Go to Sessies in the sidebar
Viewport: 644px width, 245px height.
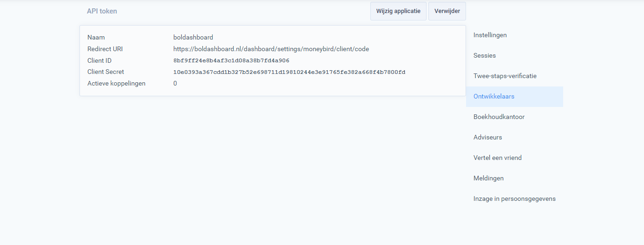tap(484, 55)
